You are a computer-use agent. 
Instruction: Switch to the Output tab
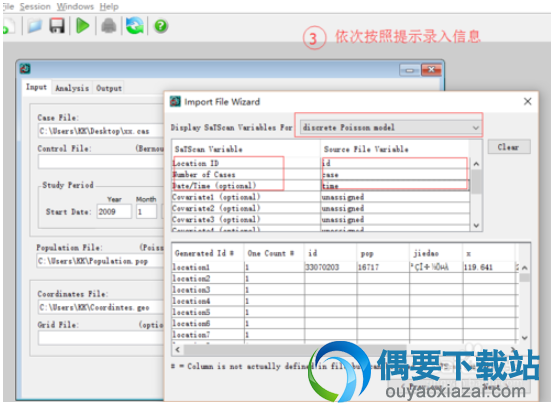pos(109,88)
